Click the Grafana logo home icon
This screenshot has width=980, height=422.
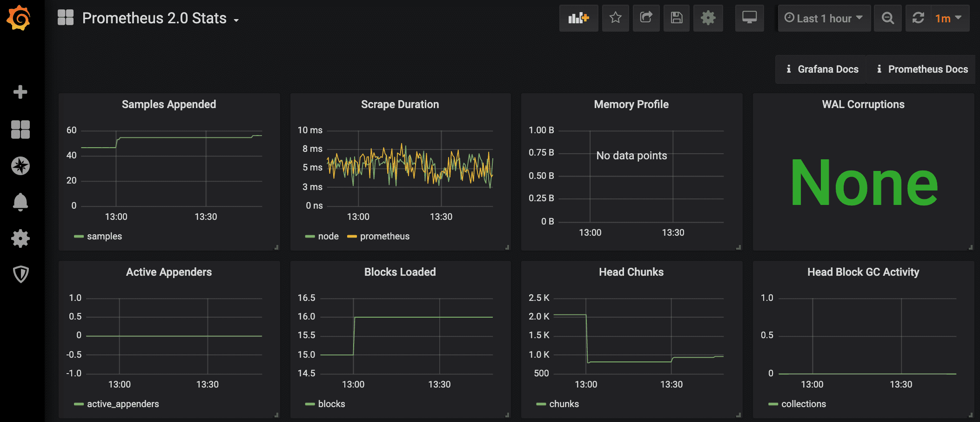(x=19, y=18)
